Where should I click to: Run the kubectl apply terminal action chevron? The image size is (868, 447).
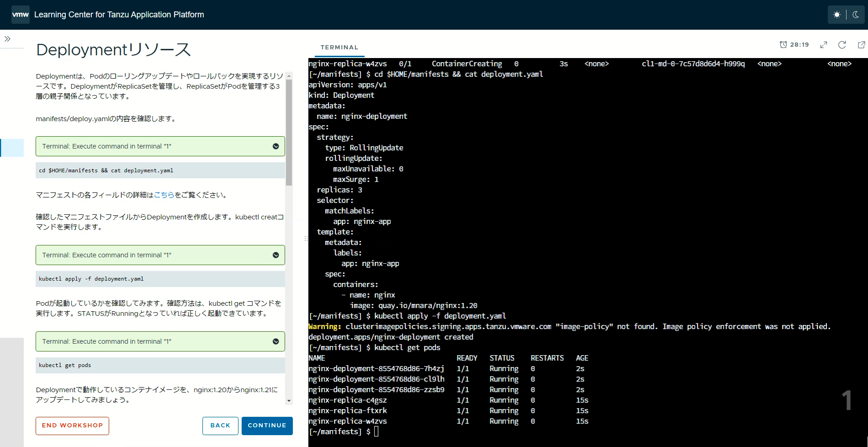pyautogui.click(x=276, y=255)
